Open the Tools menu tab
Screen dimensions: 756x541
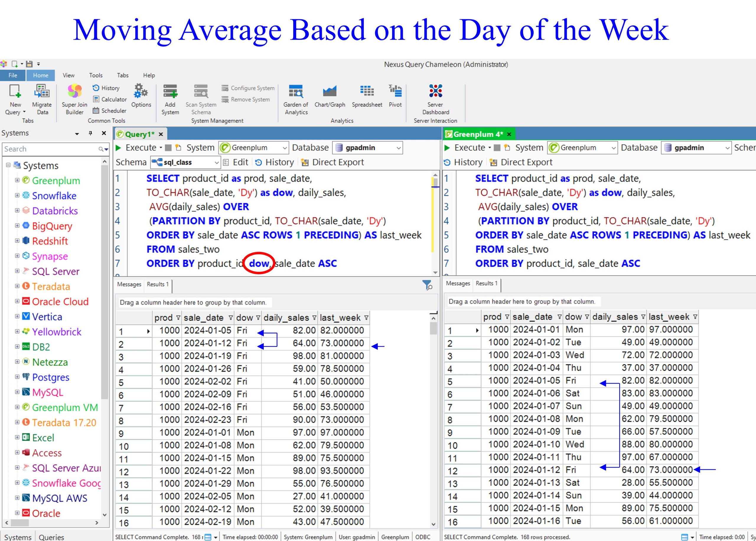(96, 75)
